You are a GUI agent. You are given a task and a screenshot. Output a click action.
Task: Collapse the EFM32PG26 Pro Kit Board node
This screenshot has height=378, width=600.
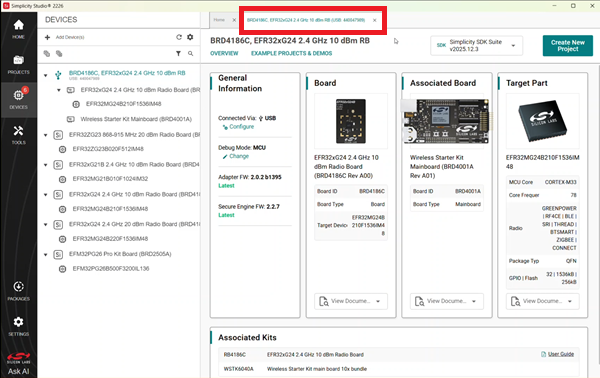(x=46, y=254)
